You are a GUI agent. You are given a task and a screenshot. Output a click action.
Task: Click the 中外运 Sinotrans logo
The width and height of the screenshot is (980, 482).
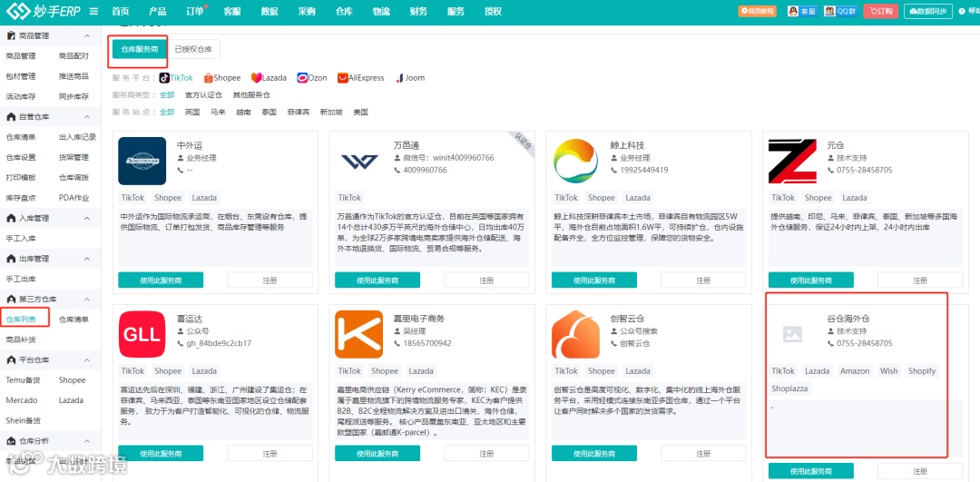coord(142,161)
